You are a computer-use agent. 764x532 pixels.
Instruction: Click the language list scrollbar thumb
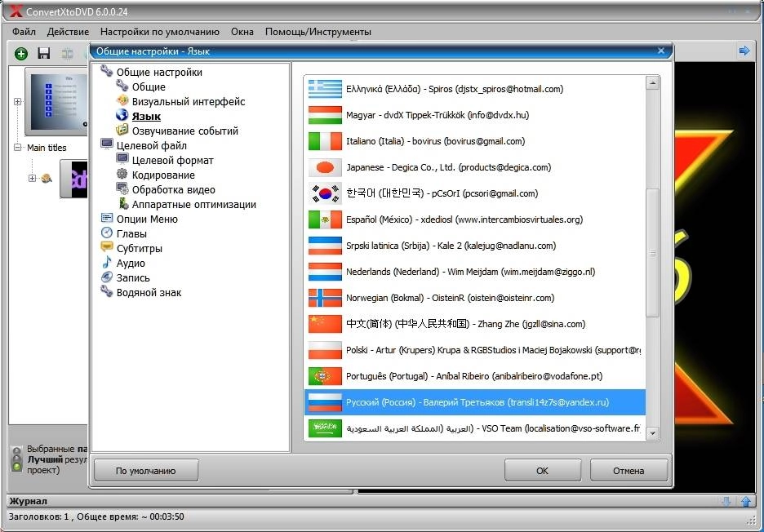(x=652, y=253)
